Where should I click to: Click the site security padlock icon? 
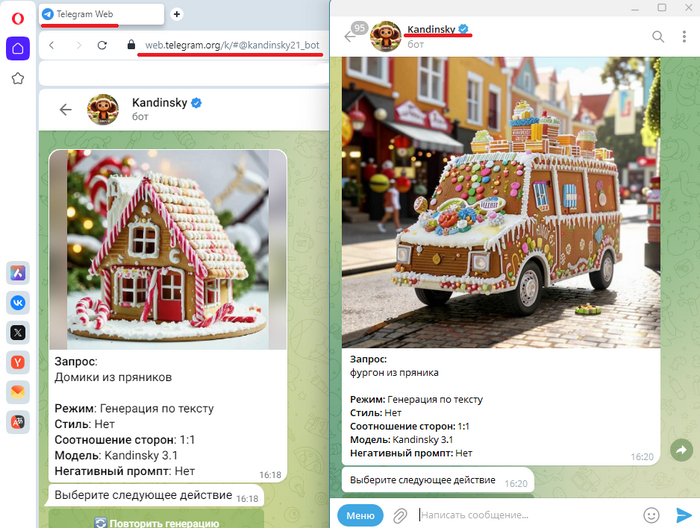tap(131, 44)
